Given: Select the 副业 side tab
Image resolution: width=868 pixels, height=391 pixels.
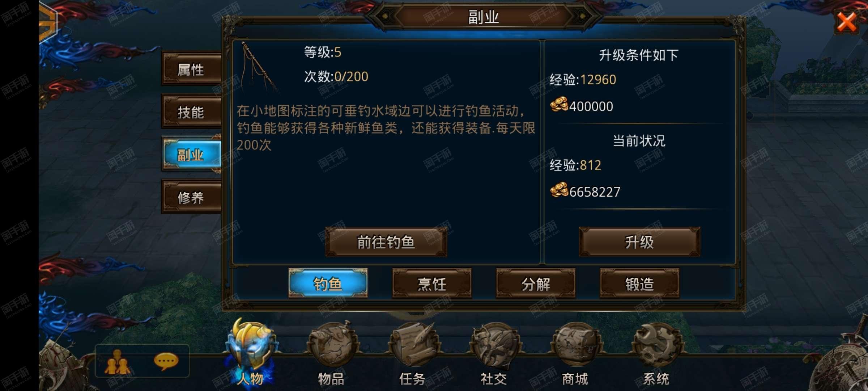Looking at the screenshot, I should pyautogui.click(x=192, y=155).
